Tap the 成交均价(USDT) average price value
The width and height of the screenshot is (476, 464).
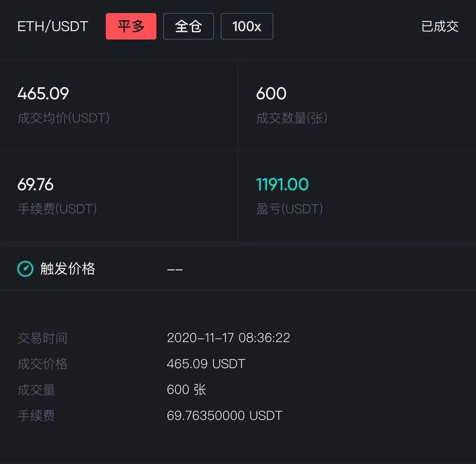pos(43,93)
